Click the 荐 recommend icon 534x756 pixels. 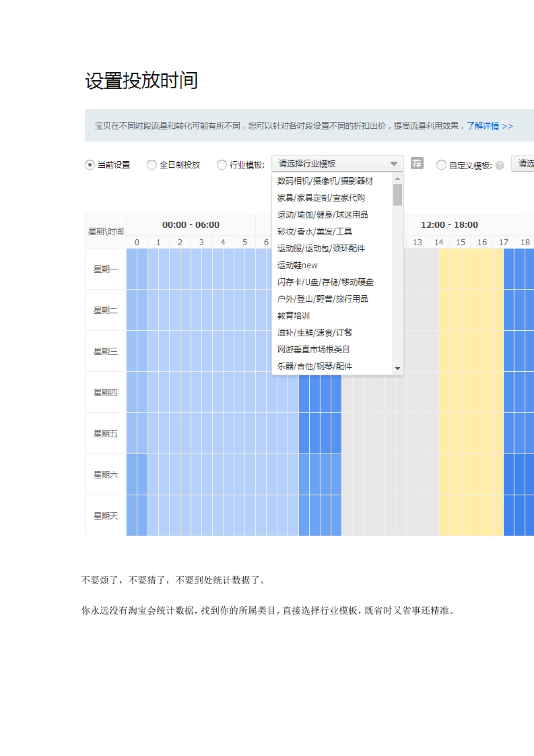[x=417, y=163]
